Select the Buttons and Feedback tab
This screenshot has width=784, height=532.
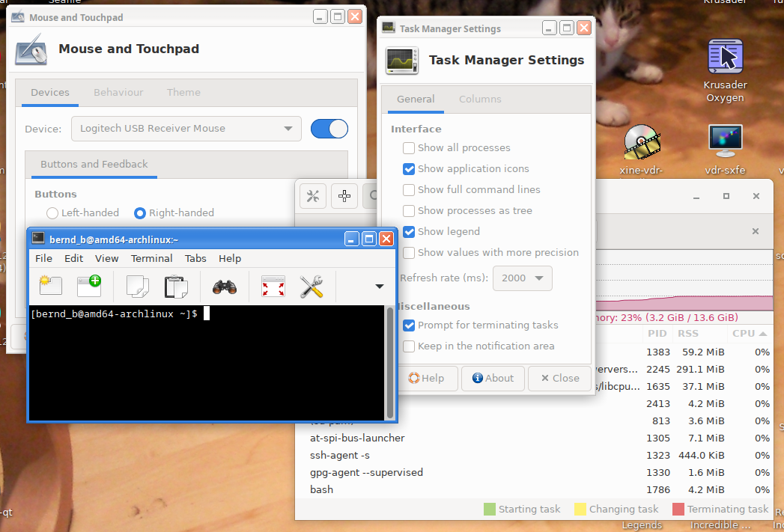coord(94,165)
